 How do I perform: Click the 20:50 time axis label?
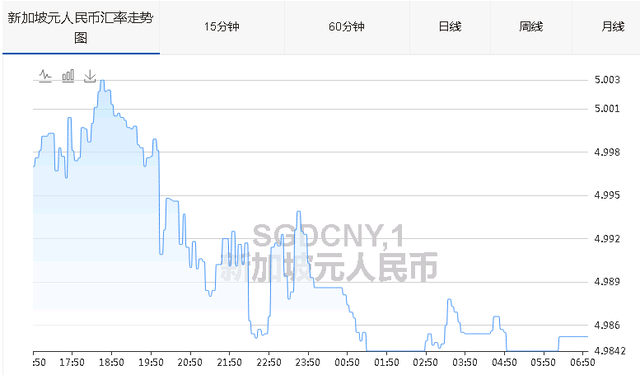(190, 362)
